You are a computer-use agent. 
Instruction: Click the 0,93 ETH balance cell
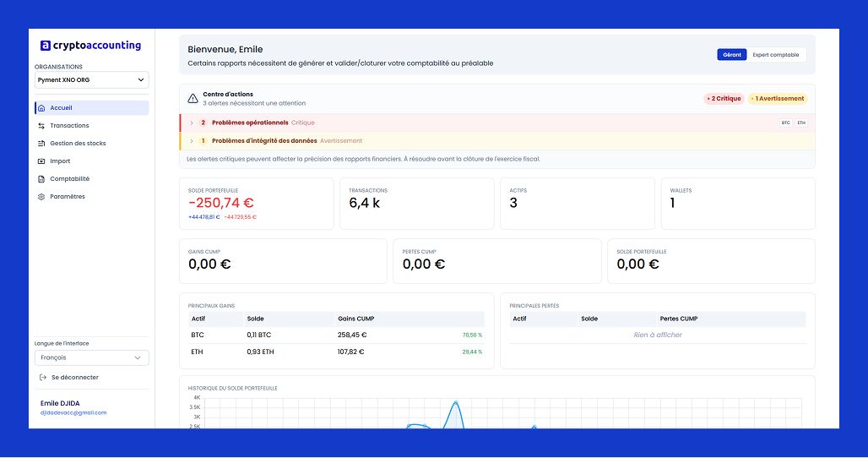(260, 352)
